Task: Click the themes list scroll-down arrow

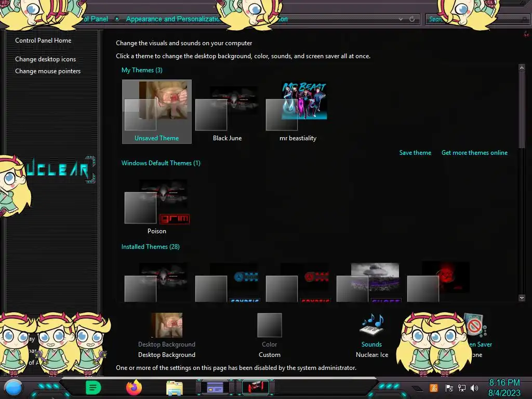Action: [x=522, y=298]
